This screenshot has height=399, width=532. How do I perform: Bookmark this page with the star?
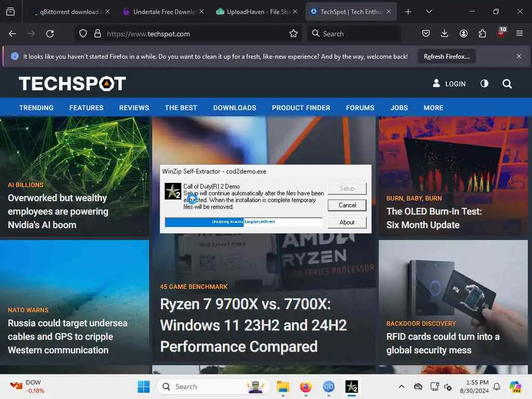(294, 34)
